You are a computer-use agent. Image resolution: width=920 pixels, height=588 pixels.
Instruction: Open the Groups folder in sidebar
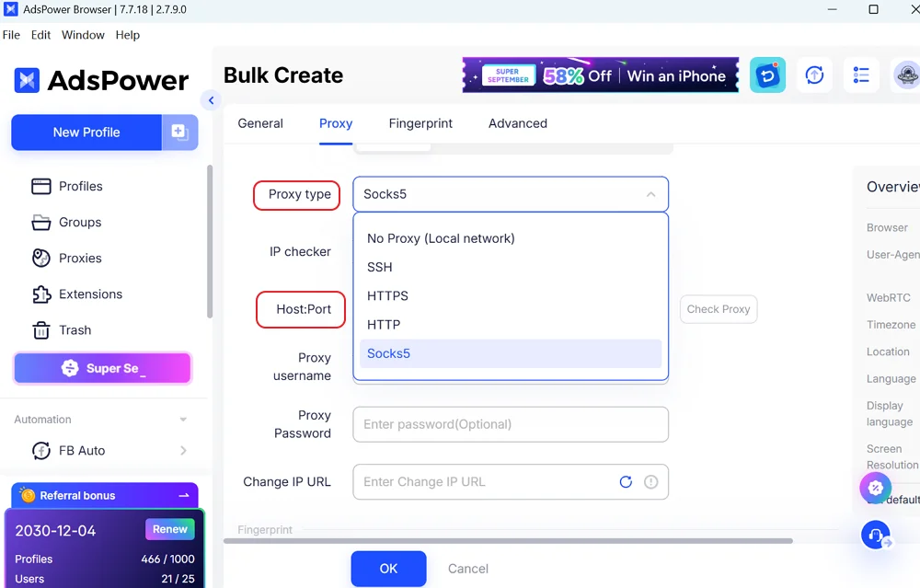[66, 223]
